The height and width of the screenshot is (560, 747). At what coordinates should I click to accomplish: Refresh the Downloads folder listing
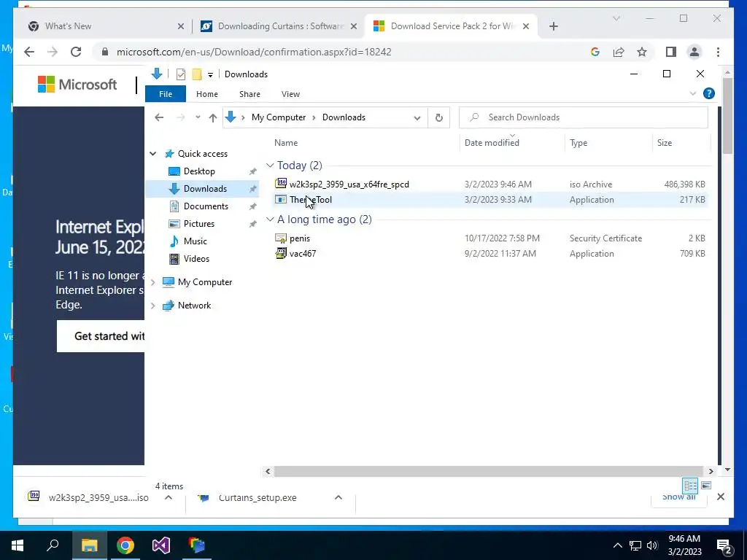coord(438,117)
